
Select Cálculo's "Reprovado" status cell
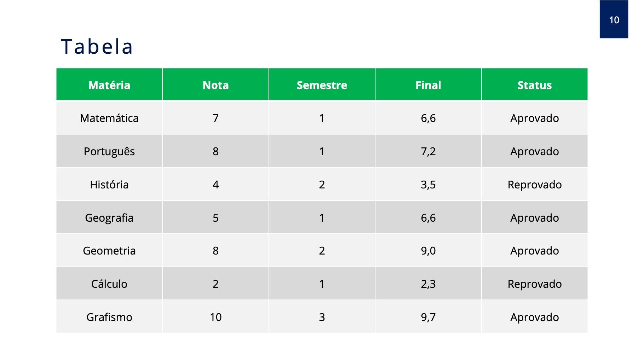(534, 284)
